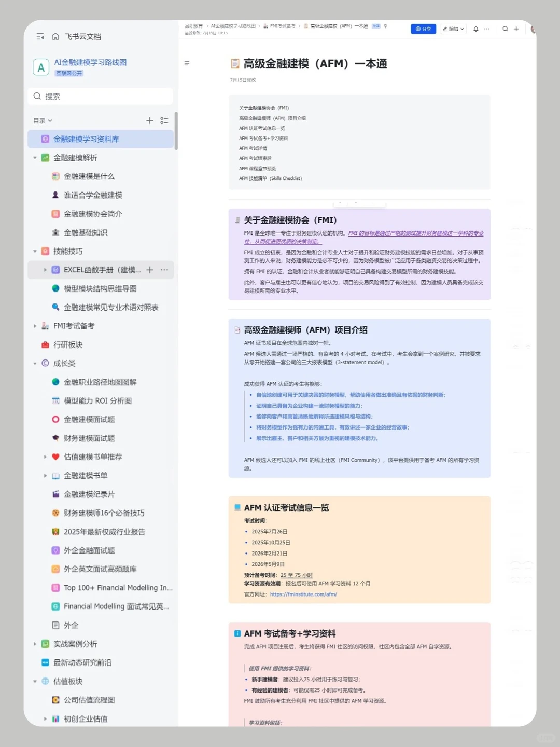Expand the FMI考试备考 tree item
Screen dimensions: 560x747
coord(34,326)
